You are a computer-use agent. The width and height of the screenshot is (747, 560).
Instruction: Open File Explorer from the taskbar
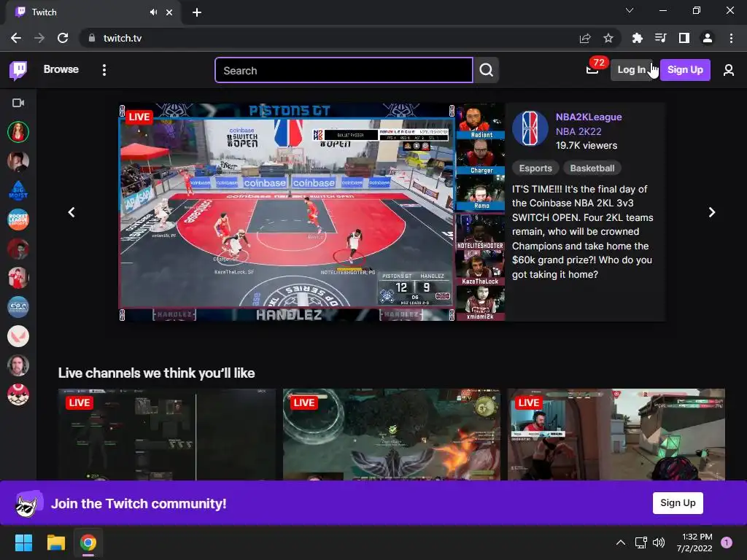pyautogui.click(x=55, y=542)
